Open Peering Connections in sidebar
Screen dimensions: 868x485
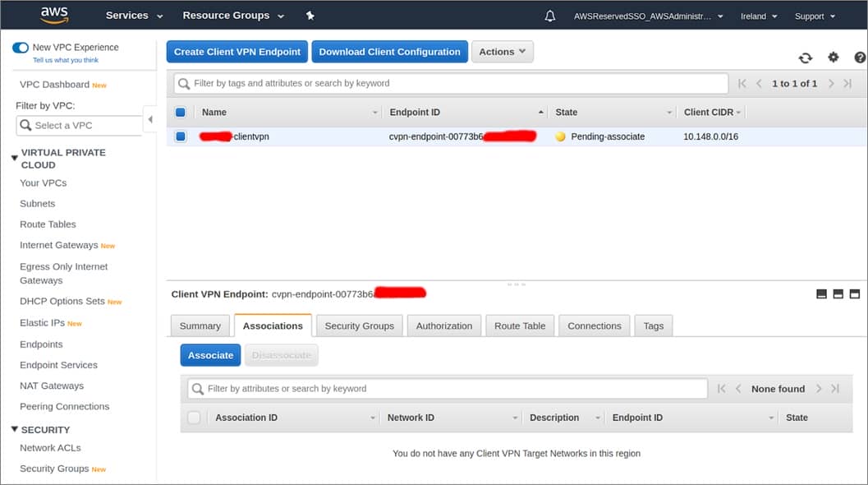(64, 406)
